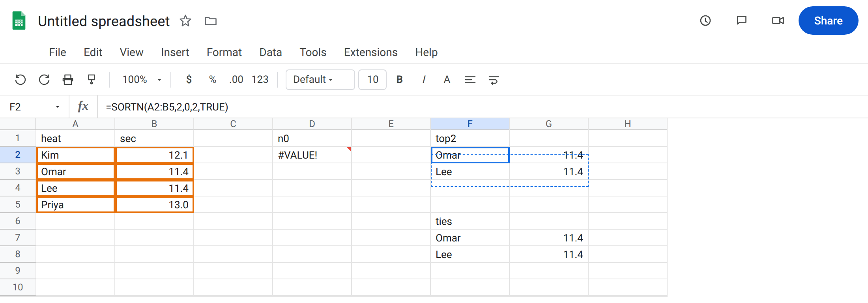Format selection as percent
Screen dimensions: 868x303
tap(213, 80)
